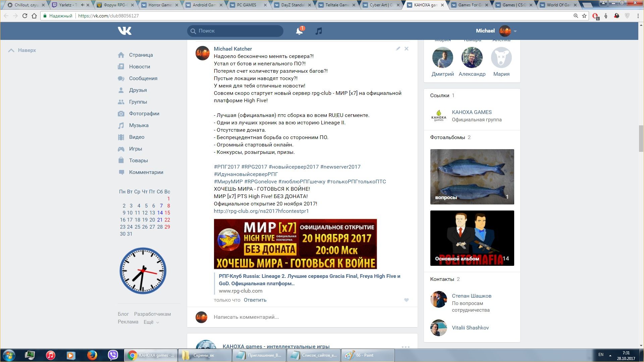Open the music player note icon

(319, 31)
